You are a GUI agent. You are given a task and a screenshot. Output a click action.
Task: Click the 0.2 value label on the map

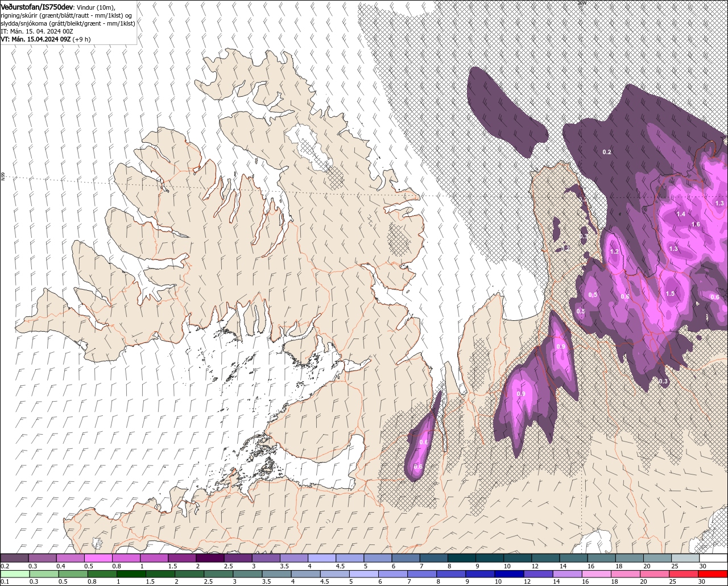607,152
